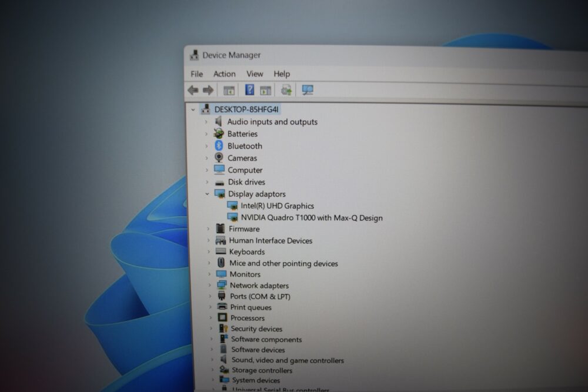
Task: Click the drive icon next to Disk drives
Action: coord(220,183)
